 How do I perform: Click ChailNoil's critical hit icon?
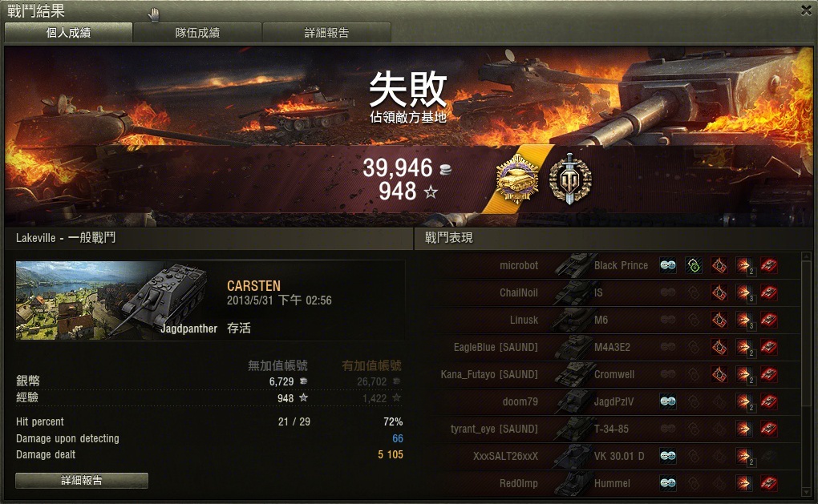click(719, 292)
